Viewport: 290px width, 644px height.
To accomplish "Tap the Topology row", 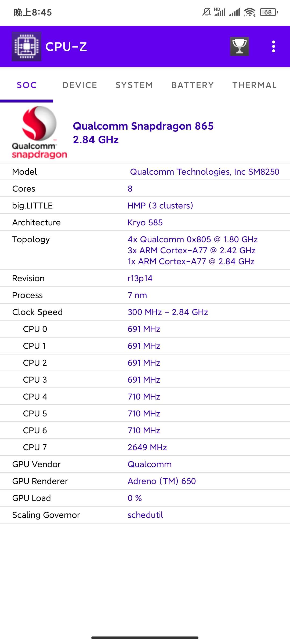I will click(x=145, y=250).
